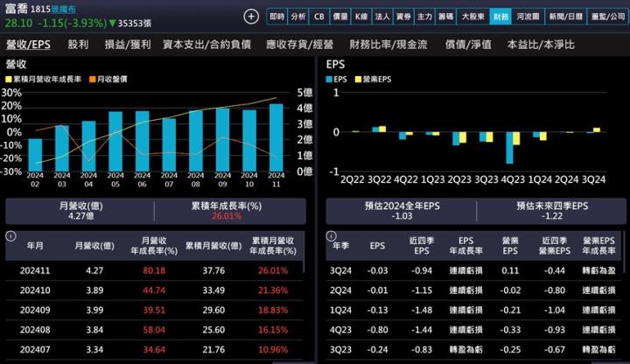Click the 4Q23 EPS bar

point(509,148)
